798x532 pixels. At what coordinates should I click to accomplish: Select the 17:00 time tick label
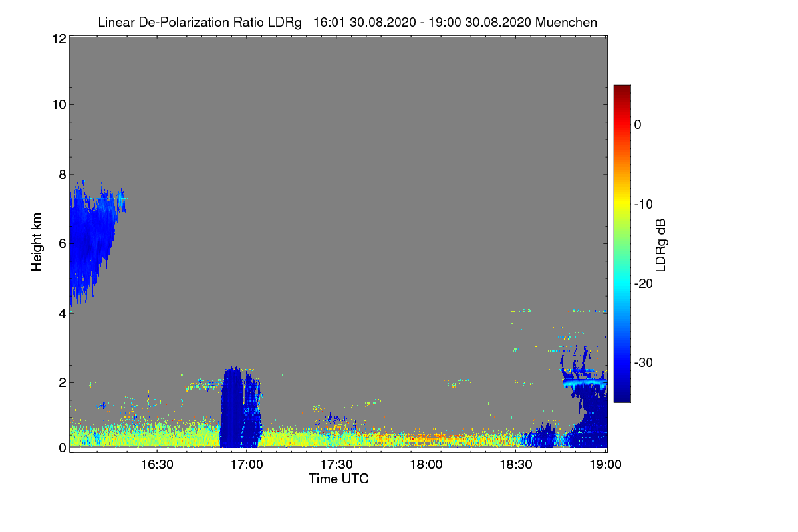(247, 464)
